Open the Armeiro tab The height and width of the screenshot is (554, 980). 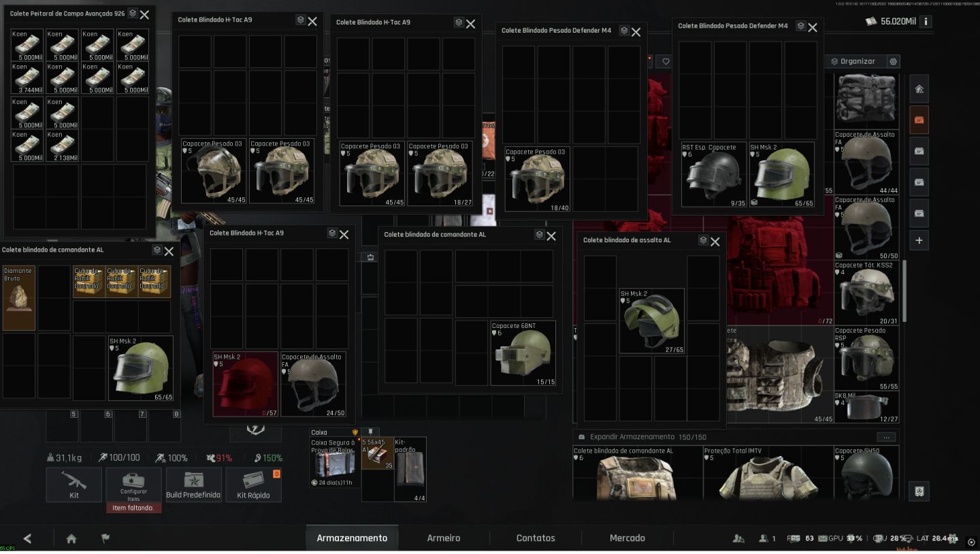444,538
